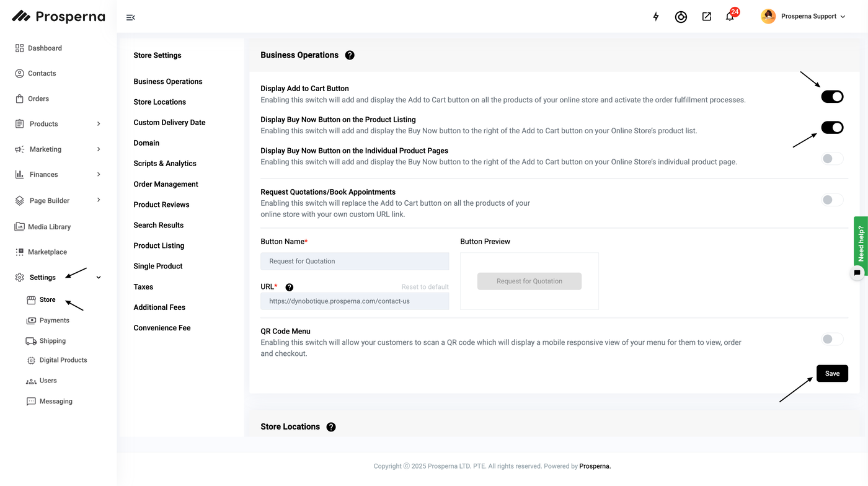Go to Store Locations in Store Settings
Screen dimensions: 868x486
pos(159,102)
